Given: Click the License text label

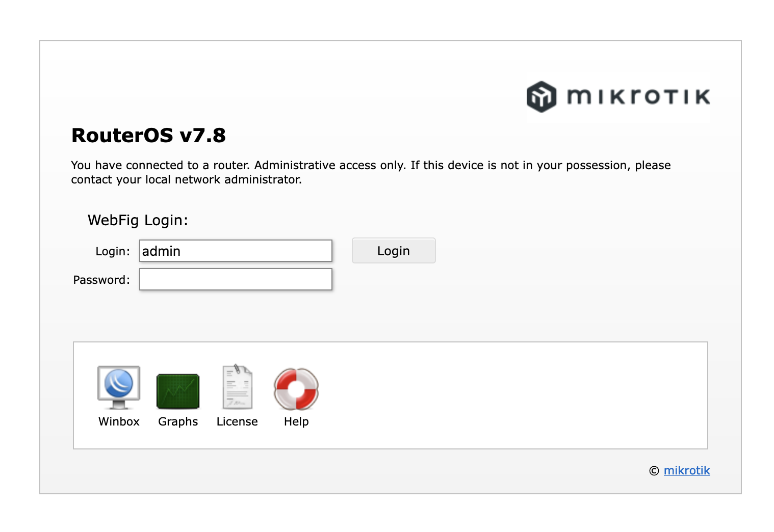Looking at the screenshot, I should (x=237, y=421).
